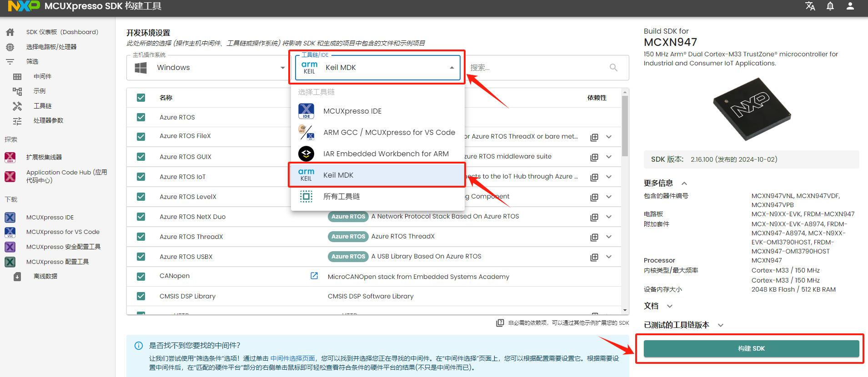The image size is (868, 377).
Task: Click the 构建 SDK button
Action: 751,348
